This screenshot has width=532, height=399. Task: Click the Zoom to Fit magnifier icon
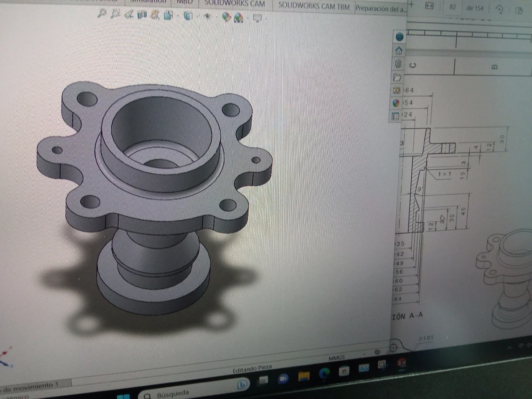[102, 14]
